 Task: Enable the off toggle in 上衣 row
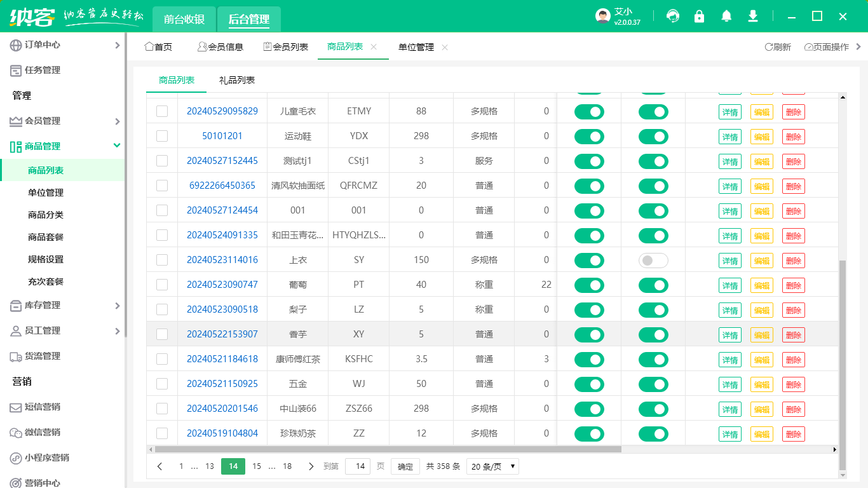pyautogui.click(x=653, y=261)
